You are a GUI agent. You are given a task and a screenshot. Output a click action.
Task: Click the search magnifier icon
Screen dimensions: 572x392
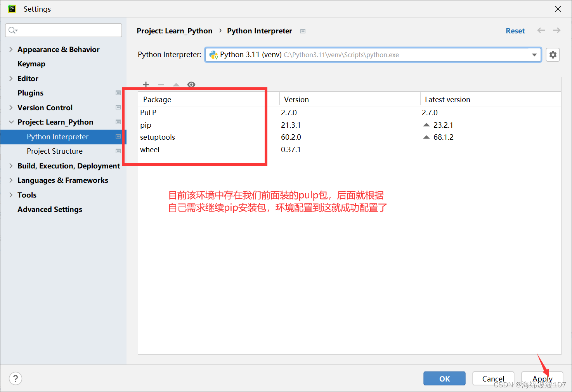click(12, 30)
